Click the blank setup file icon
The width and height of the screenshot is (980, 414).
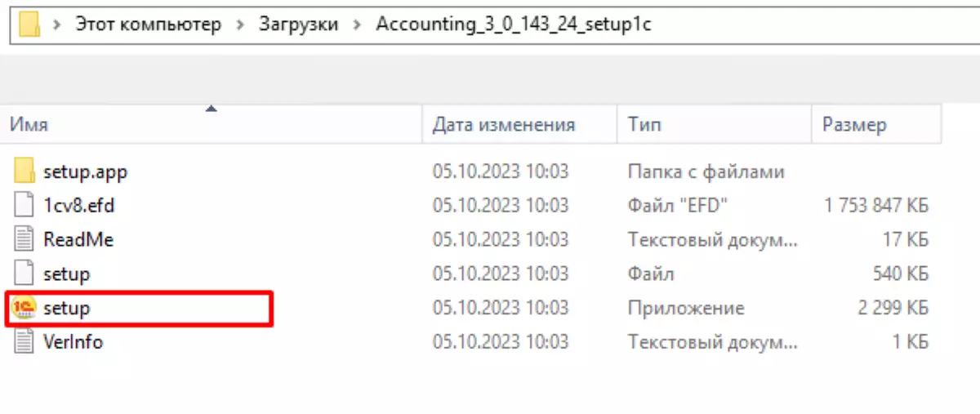pos(25,274)
